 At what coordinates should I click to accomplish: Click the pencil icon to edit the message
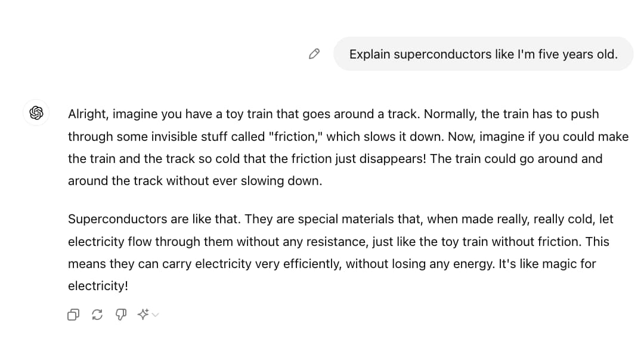[x=314, y=54]
